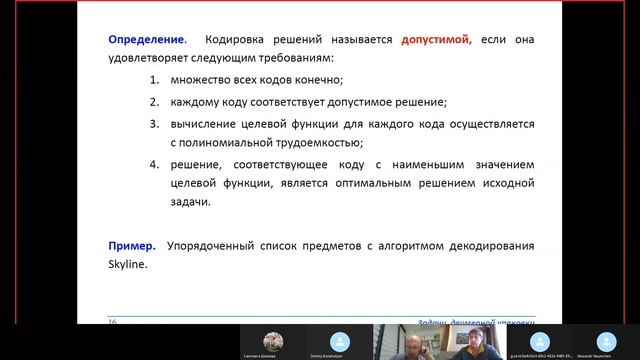
Task: Click the slide page number 16
Action: 112,322
